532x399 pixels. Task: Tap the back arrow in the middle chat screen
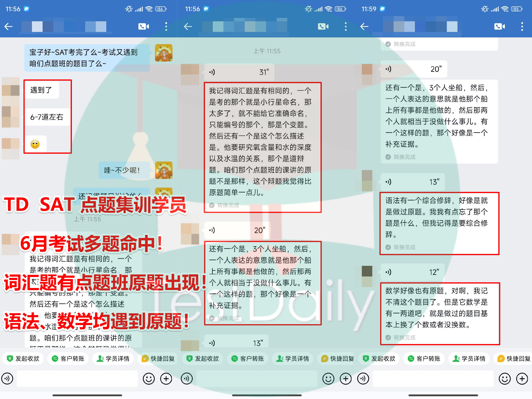point(188,26)
